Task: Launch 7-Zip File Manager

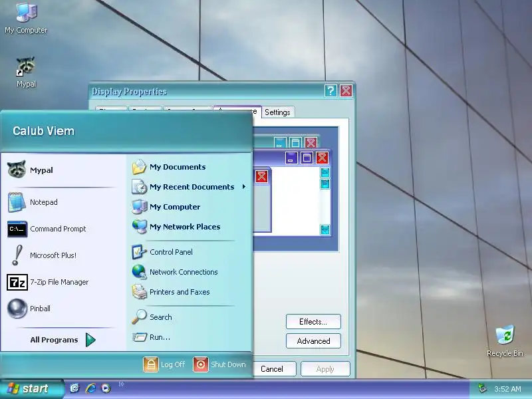Action: click(x=63, y=282)
